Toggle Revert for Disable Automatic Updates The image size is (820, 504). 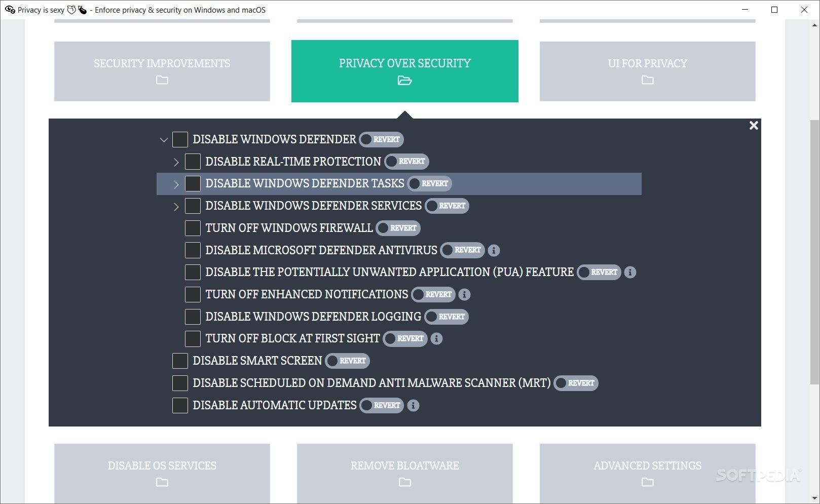coord(382,405)
